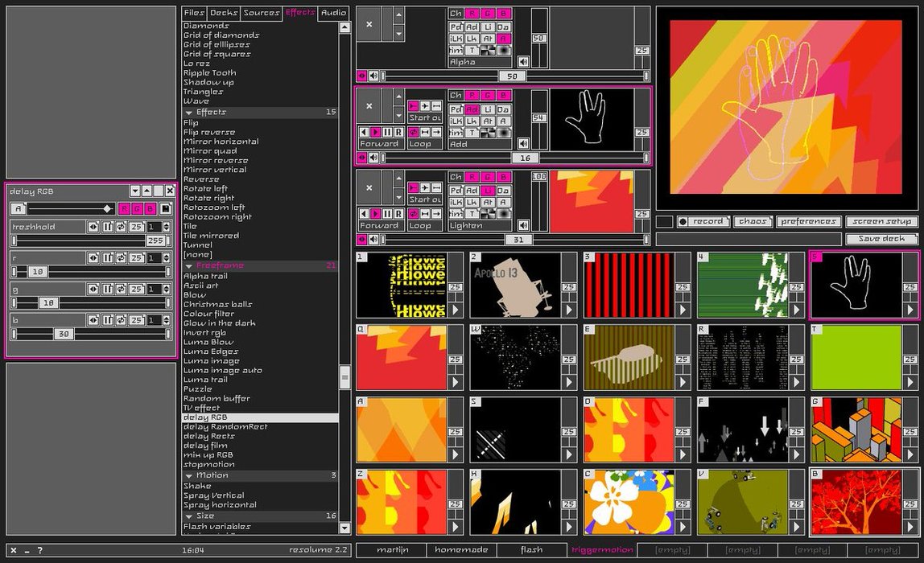The image size is (924, 563).
Task: Click the save preset disk icon in delay RGB panel
Action: [x=166, y=208]
